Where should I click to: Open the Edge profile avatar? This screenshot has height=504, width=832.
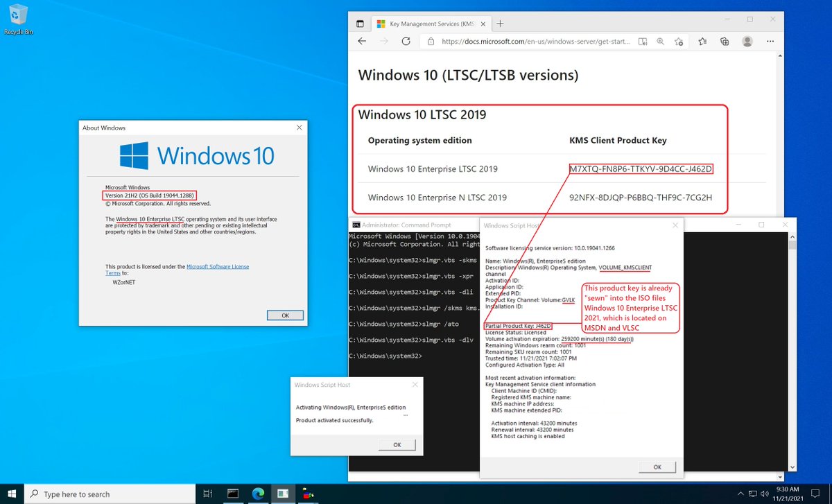(747, 42)
